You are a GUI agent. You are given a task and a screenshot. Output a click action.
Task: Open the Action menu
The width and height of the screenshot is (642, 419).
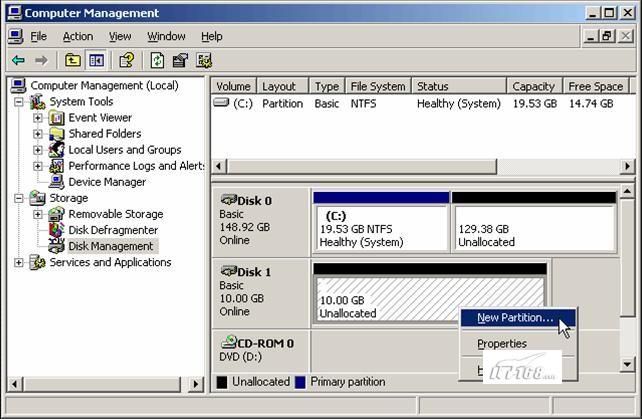pyautogui.click(x=77, y=36)
